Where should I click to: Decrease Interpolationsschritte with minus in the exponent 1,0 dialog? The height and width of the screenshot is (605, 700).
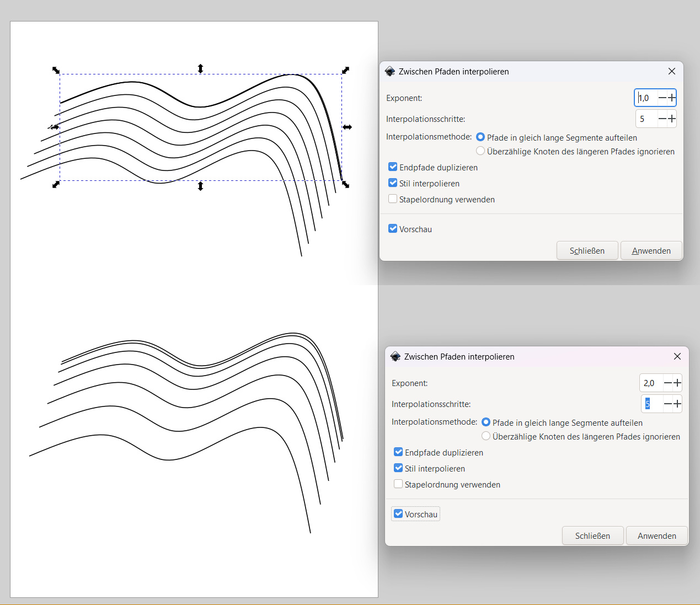662,119
